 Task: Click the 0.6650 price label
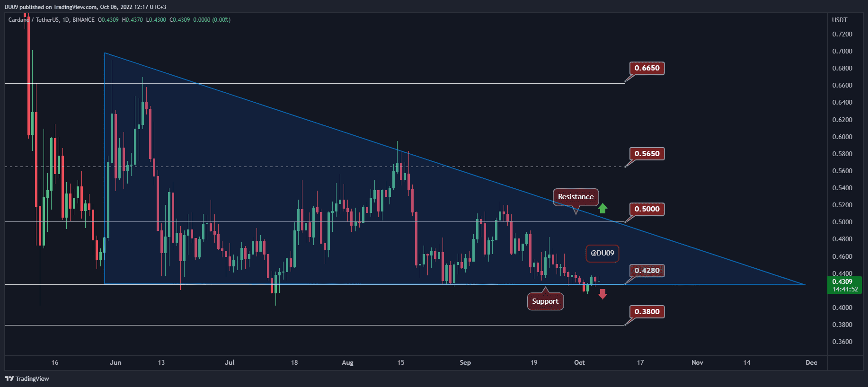click(647, 68)
